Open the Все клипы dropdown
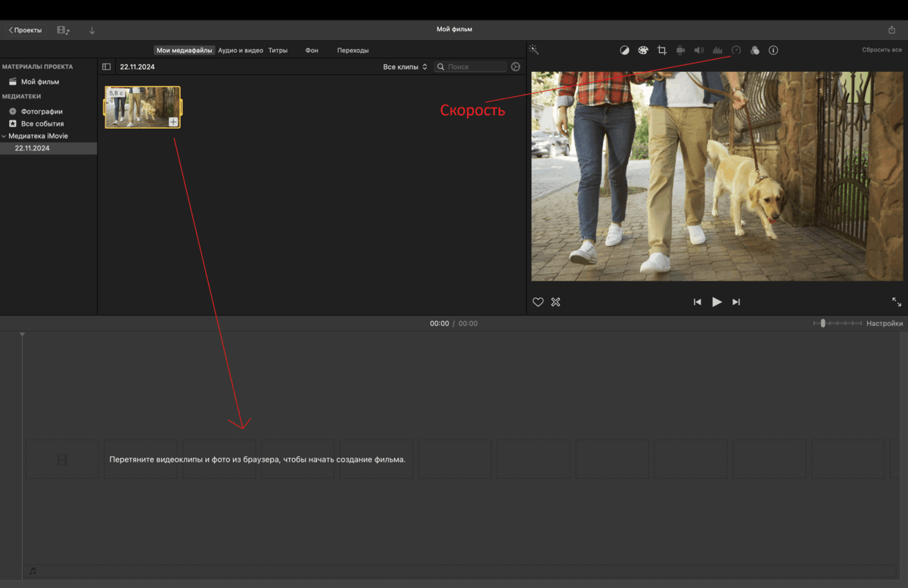908x588 pixels. [405, 66]
